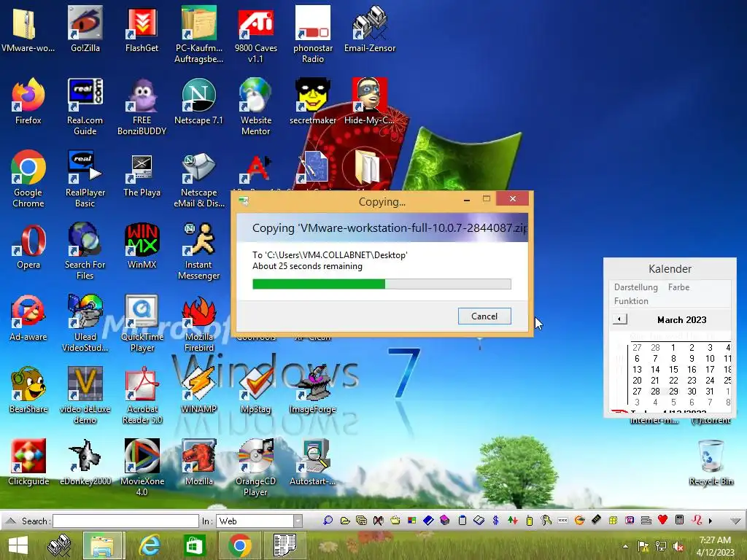Open File Explorer from the taskbar
The image size is (747, 560).
[102, 545]
